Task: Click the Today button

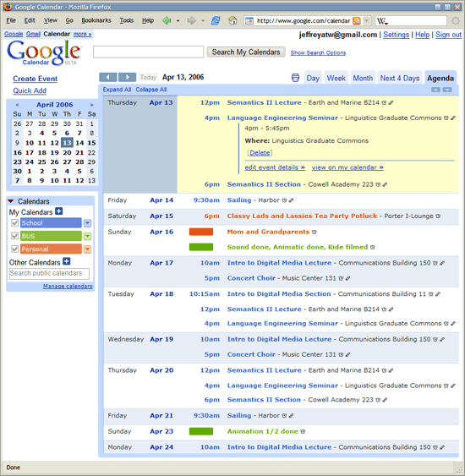Action: [x=148, y=77]
